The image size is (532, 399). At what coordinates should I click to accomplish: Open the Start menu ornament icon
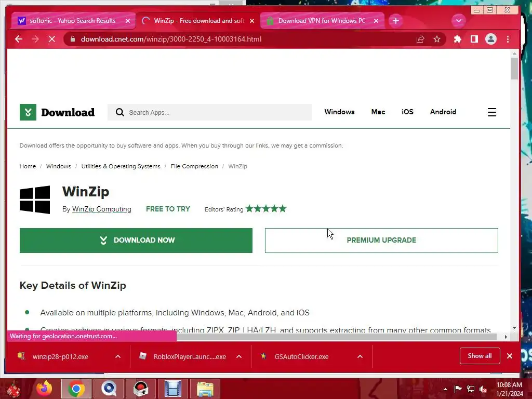pos(14,389)
